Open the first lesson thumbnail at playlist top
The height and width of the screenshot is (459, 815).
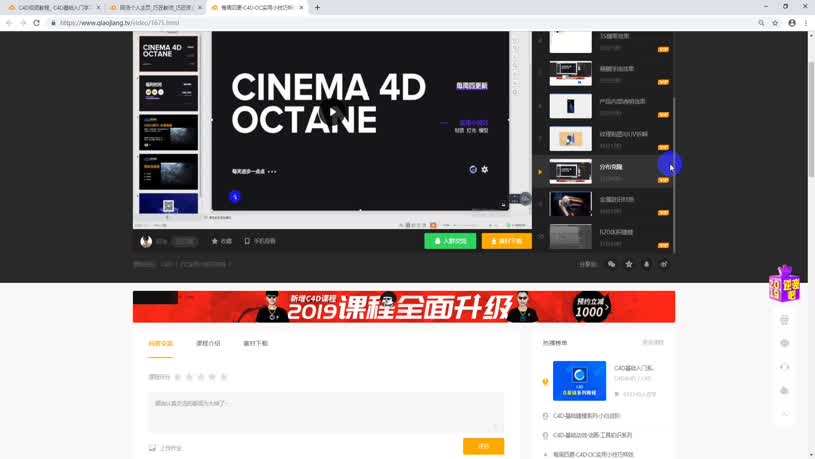(570, 41)
